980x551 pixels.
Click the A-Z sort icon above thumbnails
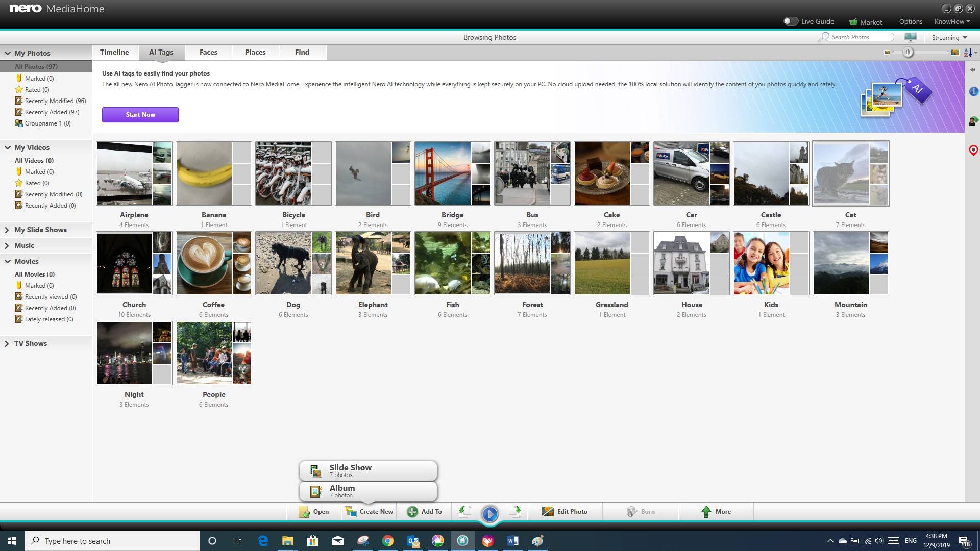(x=968, y=52)
